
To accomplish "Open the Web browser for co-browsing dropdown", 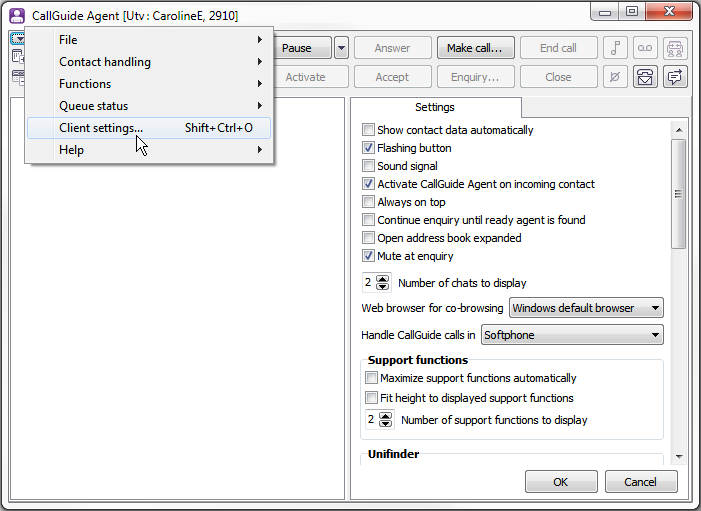I will [x=586, y=308].
